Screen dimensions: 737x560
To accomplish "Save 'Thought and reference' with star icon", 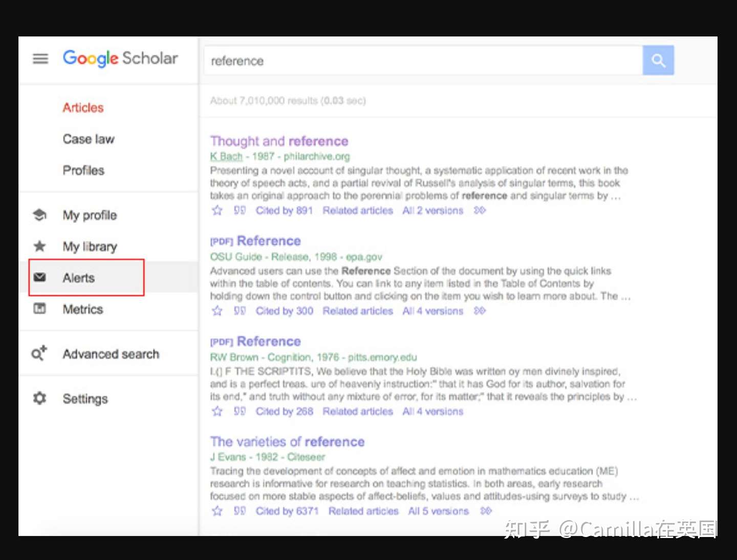I will [217, 210].
